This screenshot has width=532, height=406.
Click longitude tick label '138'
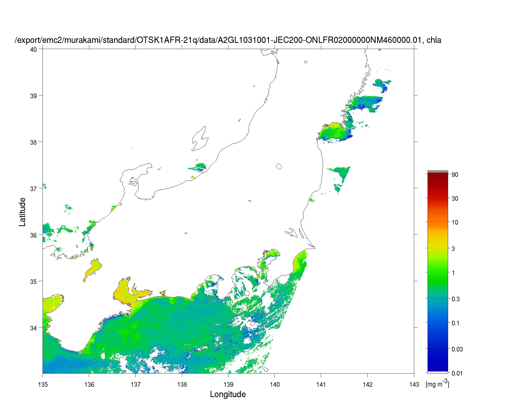182,384
